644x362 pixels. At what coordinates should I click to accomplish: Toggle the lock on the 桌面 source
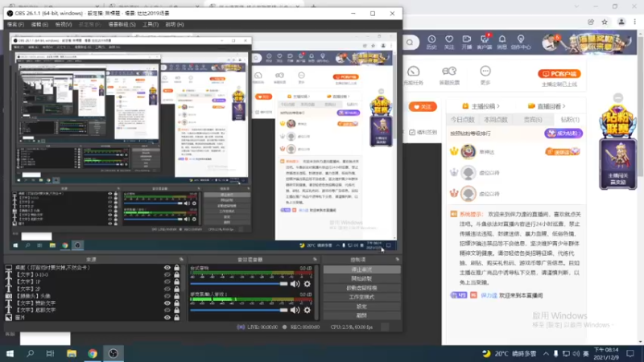coord(176,268)
